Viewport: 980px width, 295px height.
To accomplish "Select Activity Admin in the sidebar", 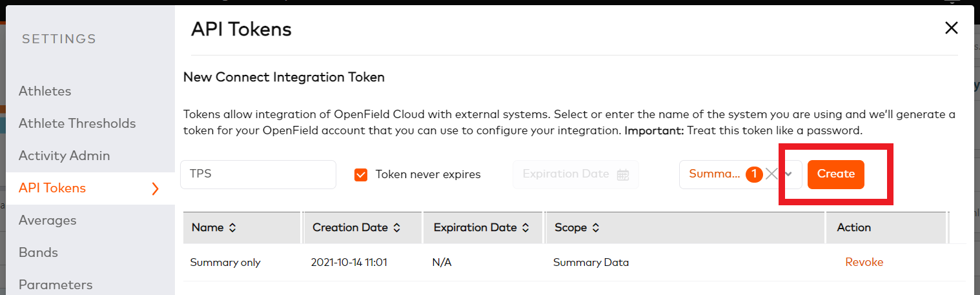I will [x=64, y=156].
